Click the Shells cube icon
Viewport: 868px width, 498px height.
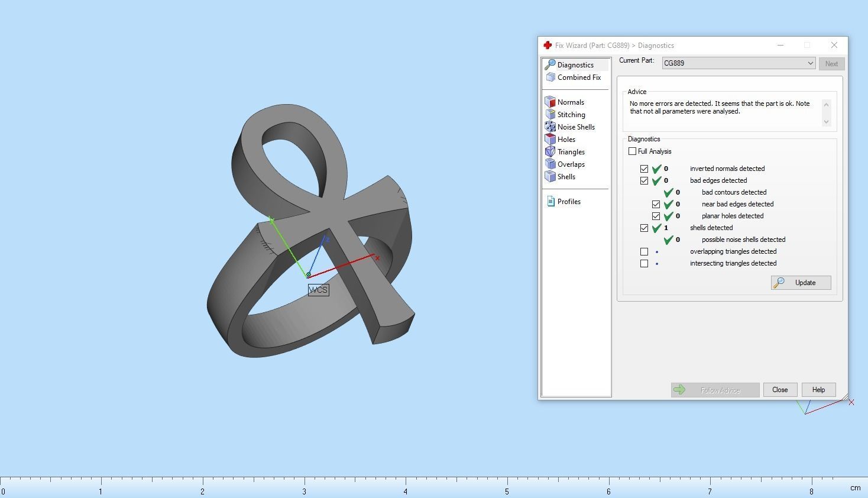pos(550,177)
